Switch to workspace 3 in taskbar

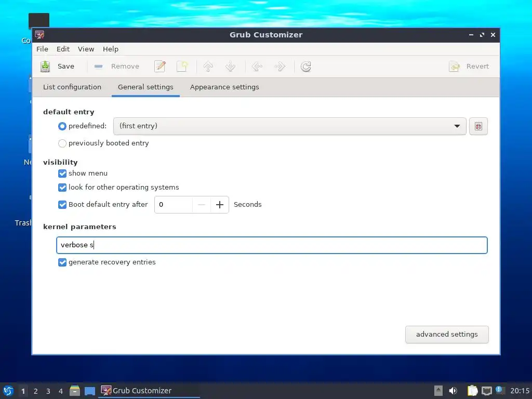click(x=48, y=391)
